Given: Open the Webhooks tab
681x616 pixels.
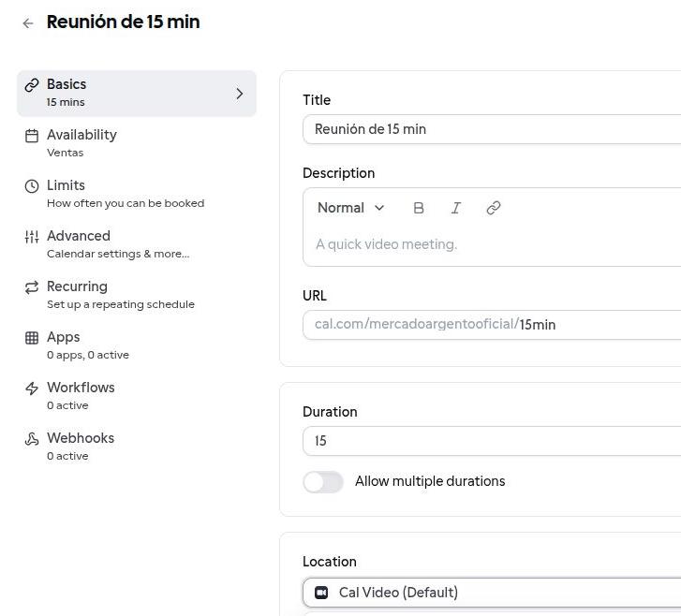Looking at the screenshot, I should coord(81,446).
